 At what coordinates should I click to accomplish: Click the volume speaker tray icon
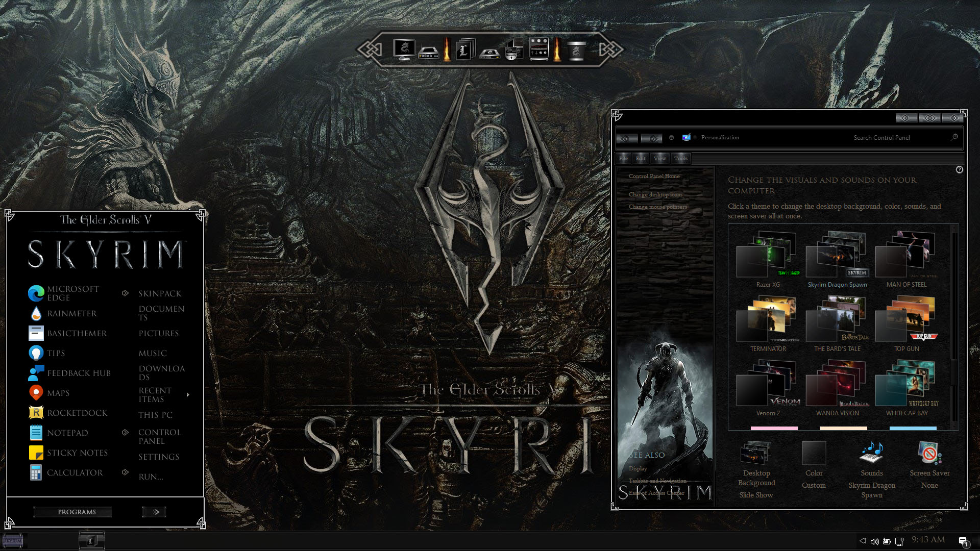click(874, 541)
